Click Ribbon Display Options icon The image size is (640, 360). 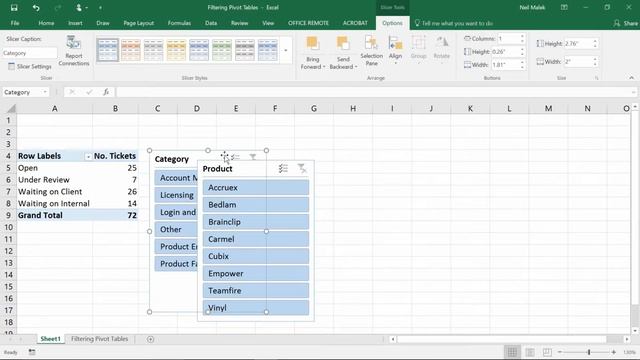(x=564, y=7)
